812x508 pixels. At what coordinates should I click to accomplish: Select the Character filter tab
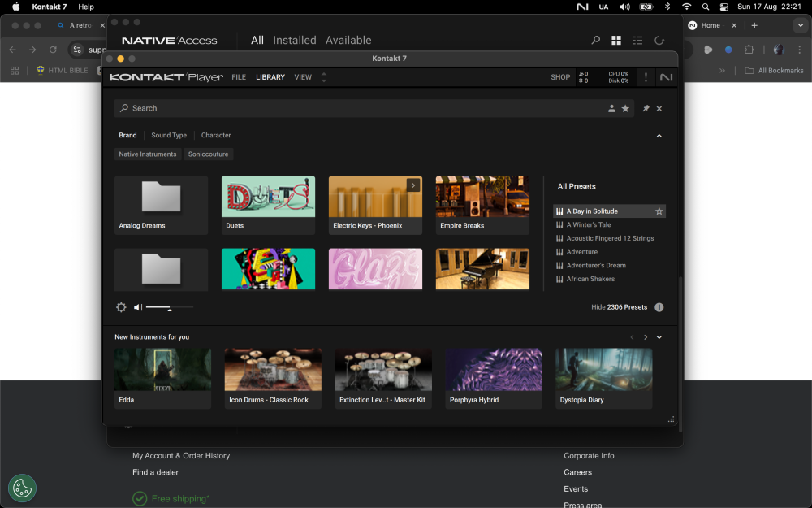(x=216, y=135)
